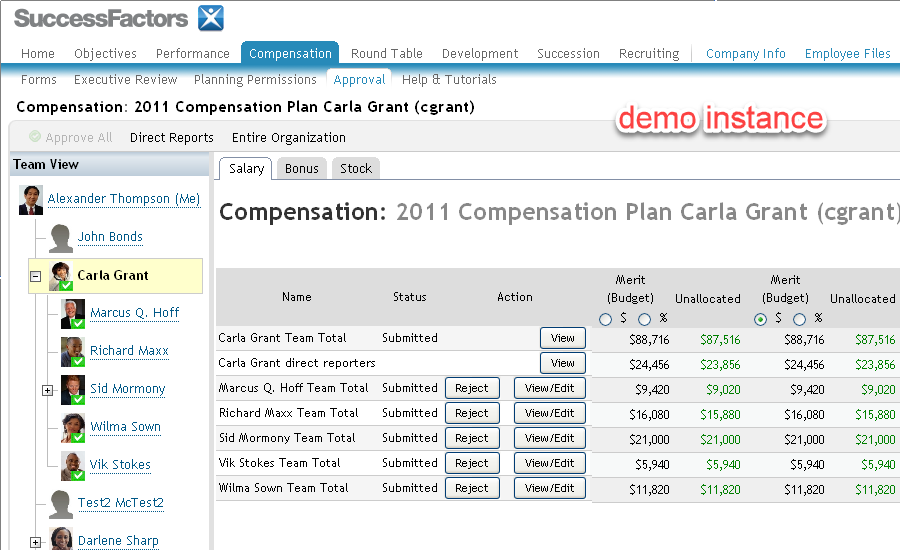Click the Approve All checkmark icon
Image resolution: width=900 pixels, height=550 pixels.
(35, 137)
